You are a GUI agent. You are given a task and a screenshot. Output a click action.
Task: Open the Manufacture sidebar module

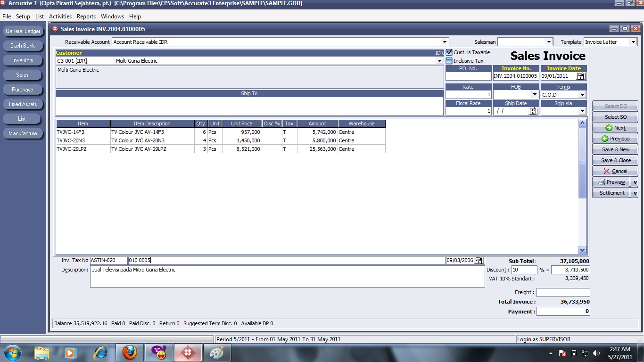pyautogui.click(x=23, y=133)
